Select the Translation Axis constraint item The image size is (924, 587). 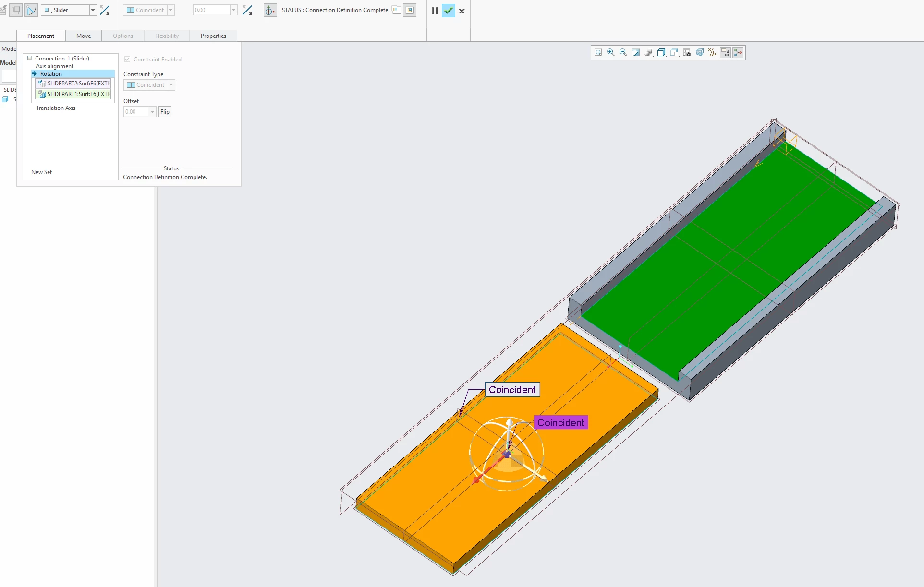56,108
